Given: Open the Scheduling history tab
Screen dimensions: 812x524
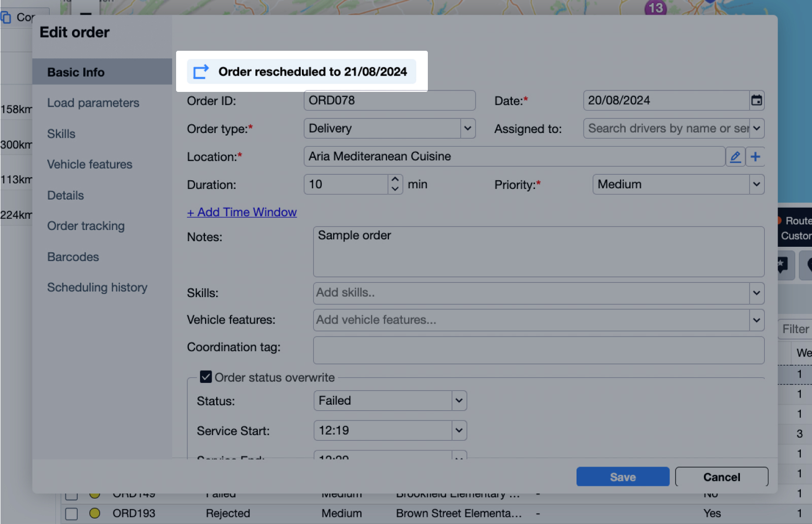Looking at the screenshot, I should pos(97,287).
